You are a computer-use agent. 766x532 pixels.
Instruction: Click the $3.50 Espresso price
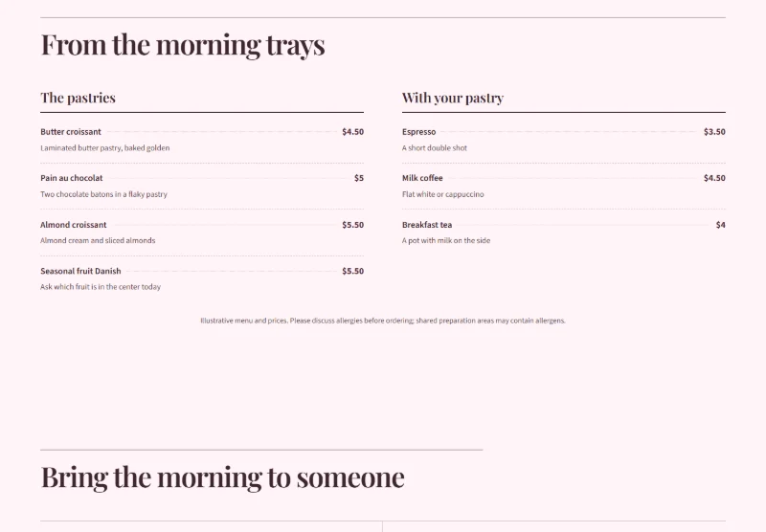point(714,132)
